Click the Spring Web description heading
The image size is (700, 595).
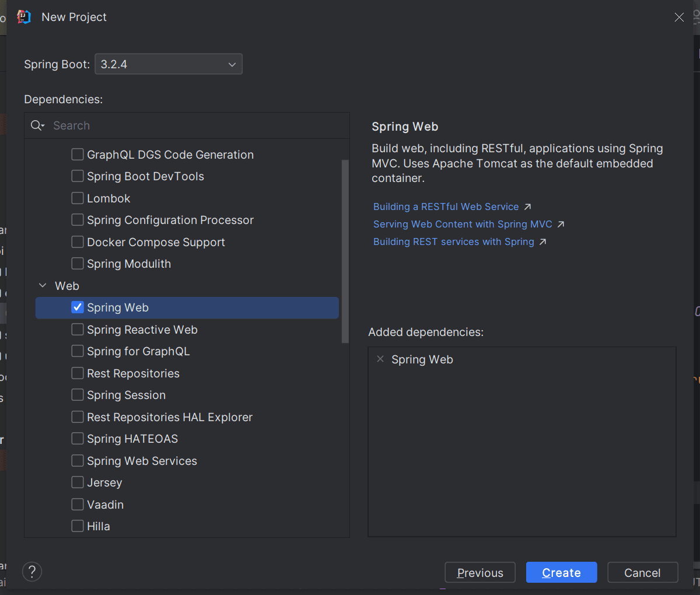pyautogui.click(x=405, y=127)
